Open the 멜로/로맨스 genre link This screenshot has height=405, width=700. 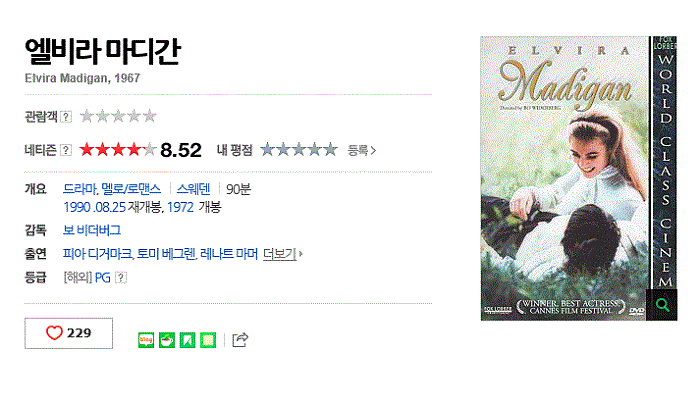coord(131,189)
